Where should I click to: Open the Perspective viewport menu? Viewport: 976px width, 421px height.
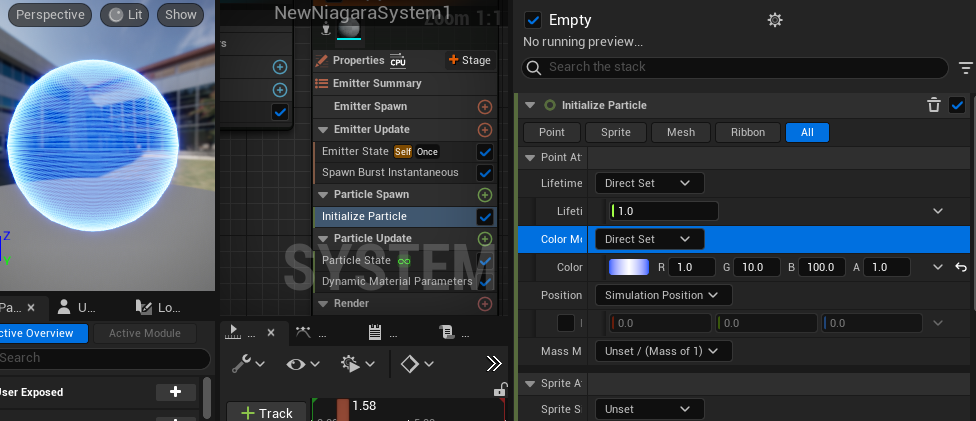point(50,15)
